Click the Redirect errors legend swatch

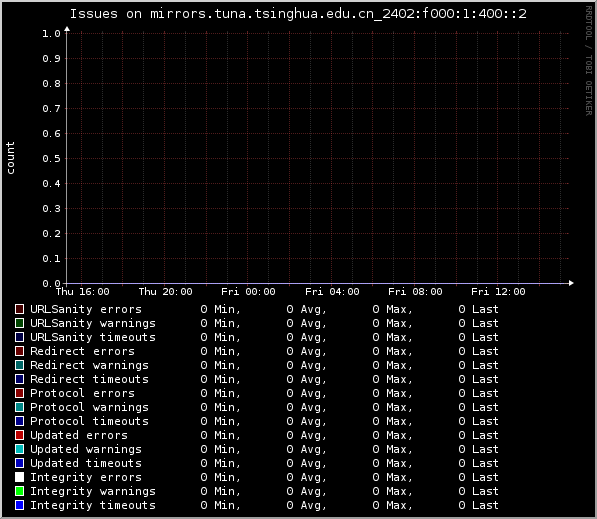pyautogui.click(x=19, y=351)
